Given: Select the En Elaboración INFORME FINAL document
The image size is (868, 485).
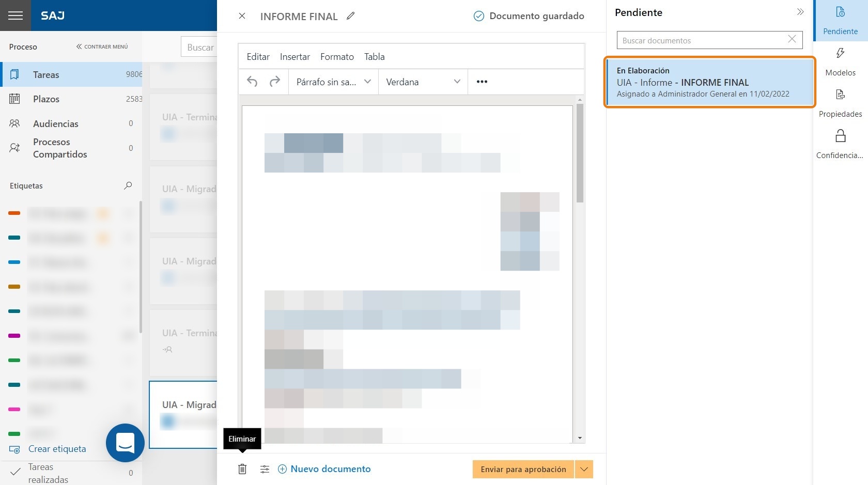Looking at the screenshot, I should click(709, 82).
